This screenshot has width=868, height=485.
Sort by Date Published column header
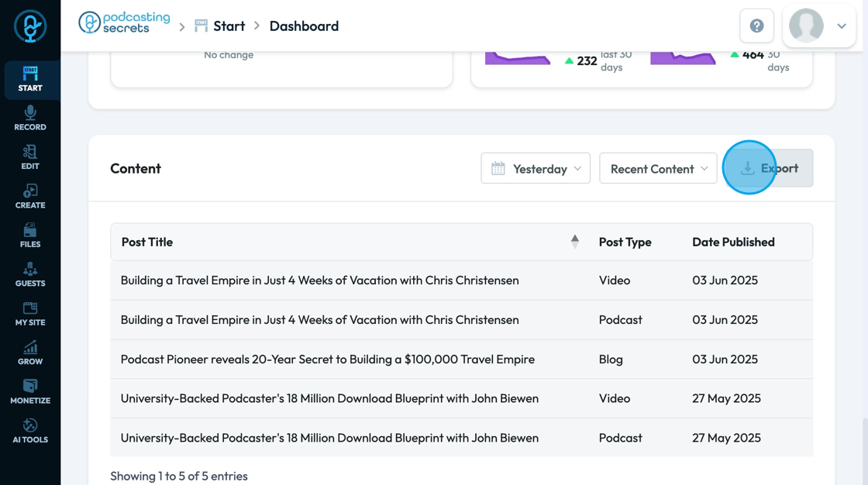(x=733, y=242)
